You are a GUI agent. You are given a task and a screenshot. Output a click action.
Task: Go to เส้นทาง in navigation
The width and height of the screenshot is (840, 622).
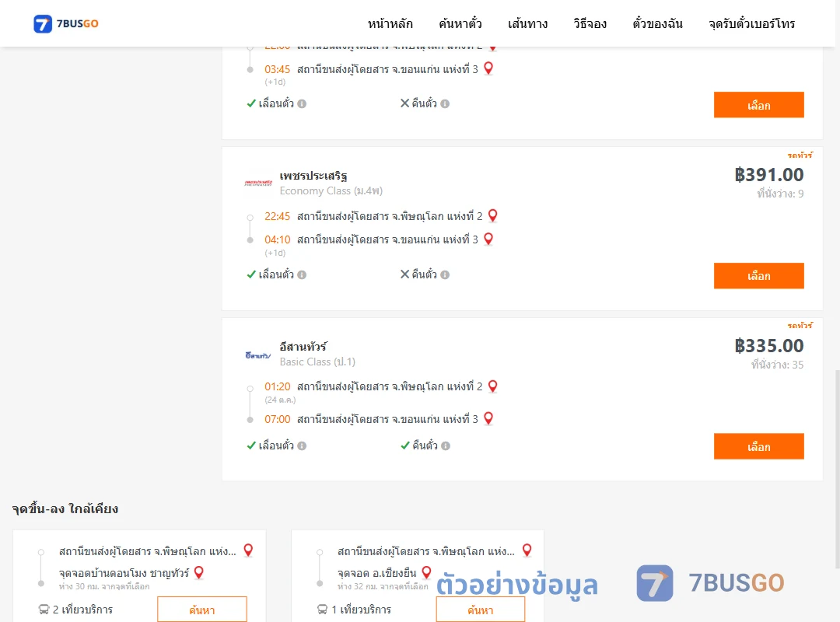click(x=527, y=23)
